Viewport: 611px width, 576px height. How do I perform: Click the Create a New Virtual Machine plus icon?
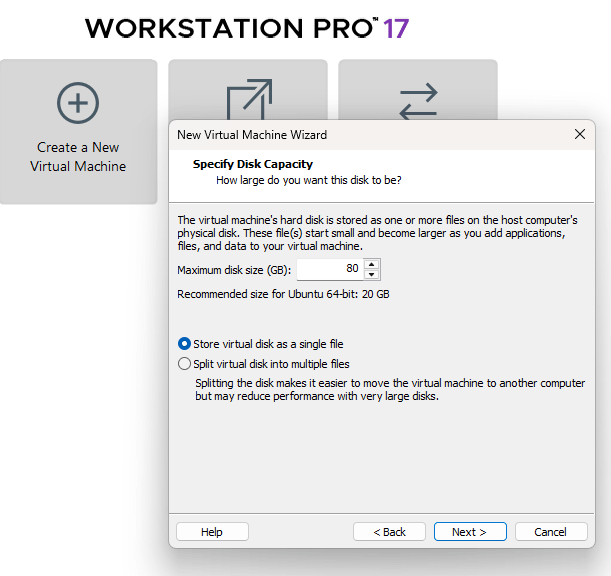click(78, 103)
